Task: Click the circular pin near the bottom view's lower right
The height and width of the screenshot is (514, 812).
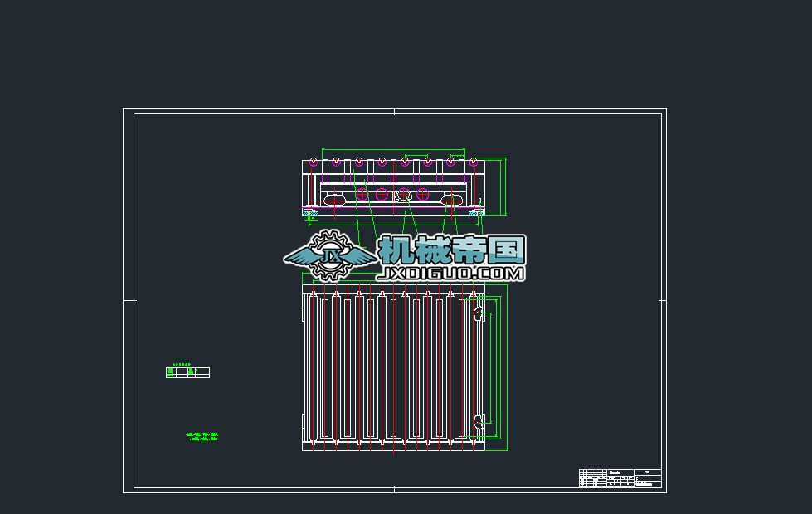Action: (478, 421)
